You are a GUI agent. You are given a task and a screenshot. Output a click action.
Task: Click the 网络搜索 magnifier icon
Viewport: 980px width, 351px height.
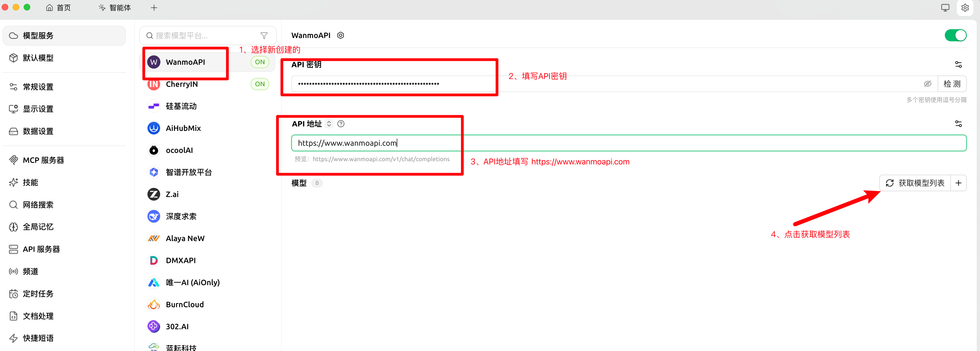click(13, 205)
